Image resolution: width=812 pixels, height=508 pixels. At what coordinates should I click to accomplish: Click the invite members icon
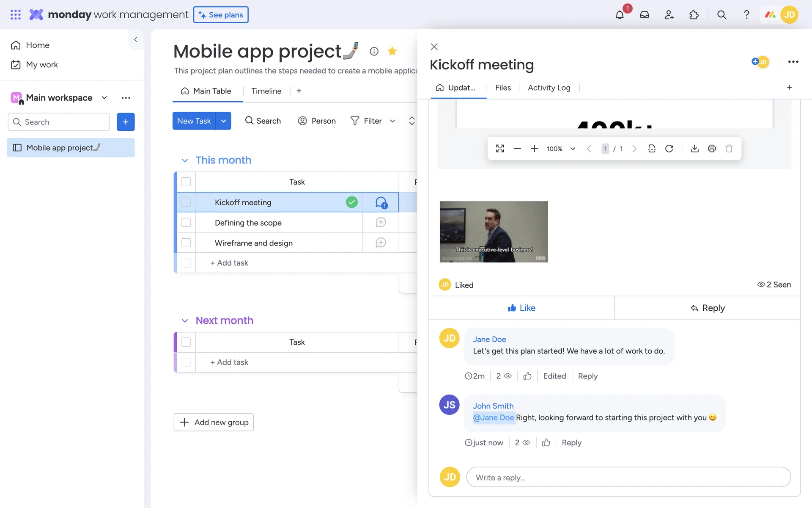669,15
